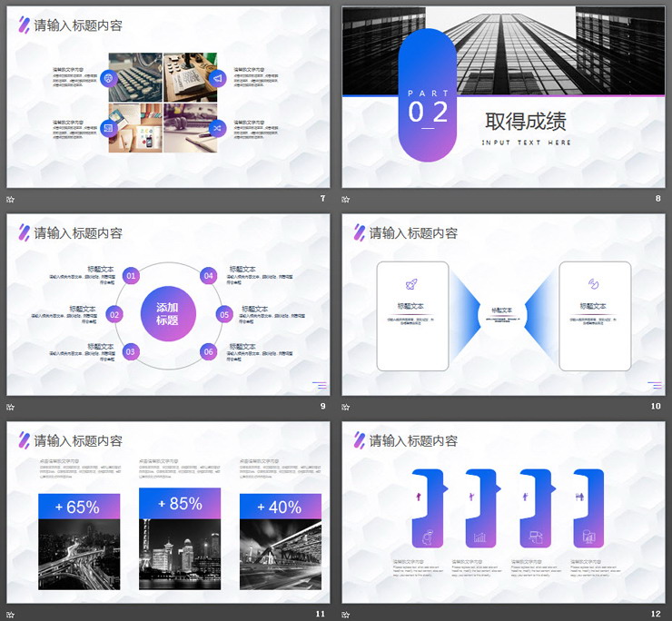Viewport: 672px width, 621px height.
Task: Select slide 11 percentage statistics thumbnail
Action: point(168,512)
